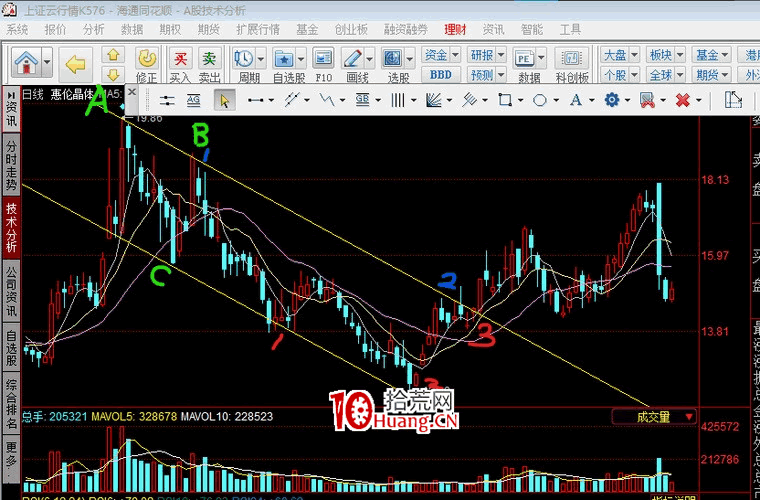The height and width of the screenshot is (500, 760).
Task: Select the zigzag wave line tool
Action: tap(327, 100)
